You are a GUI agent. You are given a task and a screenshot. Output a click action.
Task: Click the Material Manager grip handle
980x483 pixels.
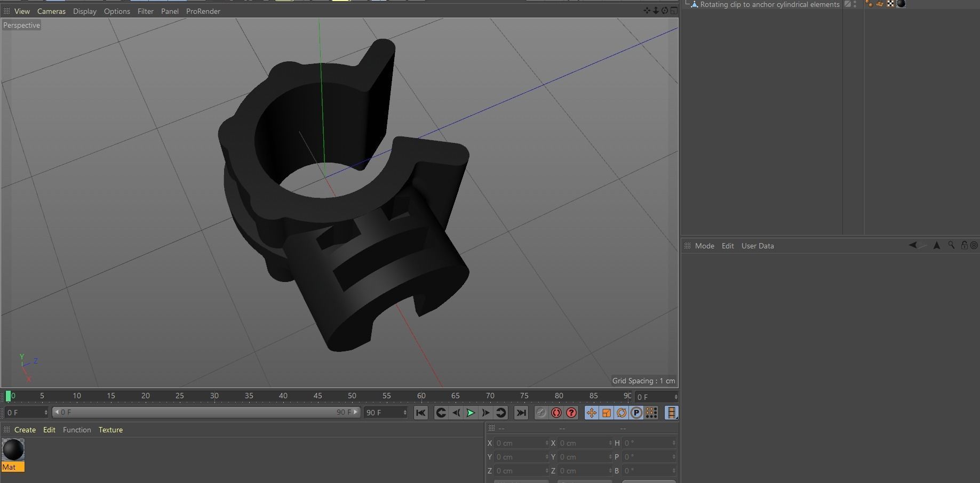point(6,430)
